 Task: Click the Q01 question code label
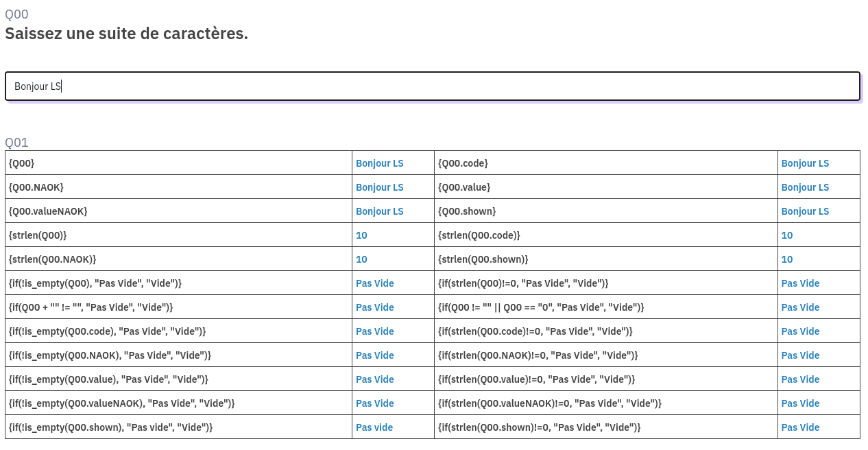[x=16, y=142]
